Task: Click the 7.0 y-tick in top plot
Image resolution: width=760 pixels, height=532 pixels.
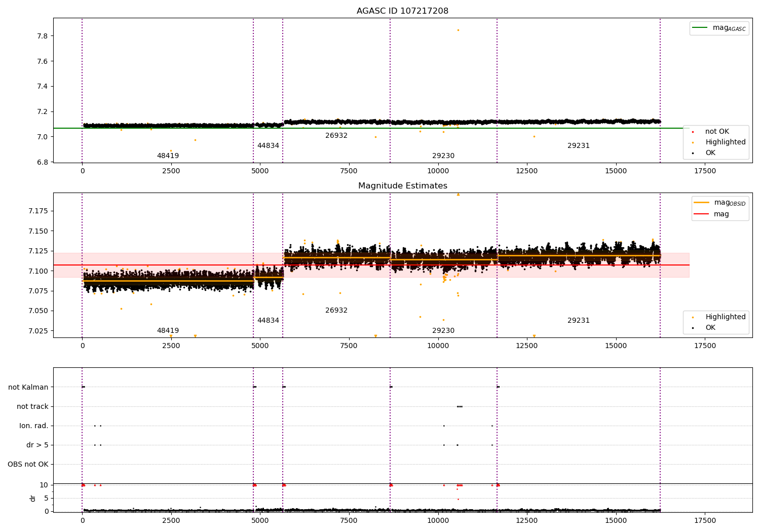Action: (x=42, y=137)
